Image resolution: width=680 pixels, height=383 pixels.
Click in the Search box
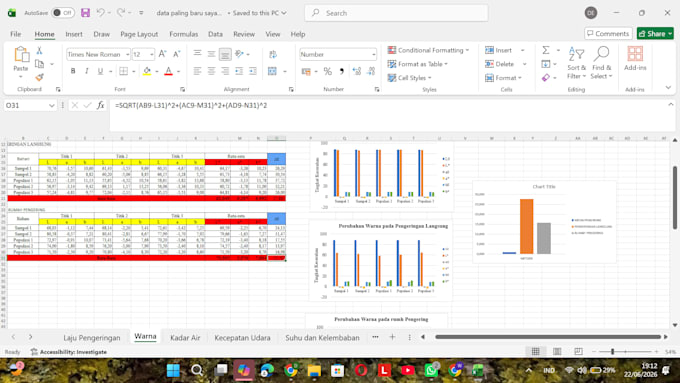(x=396, y=13)
